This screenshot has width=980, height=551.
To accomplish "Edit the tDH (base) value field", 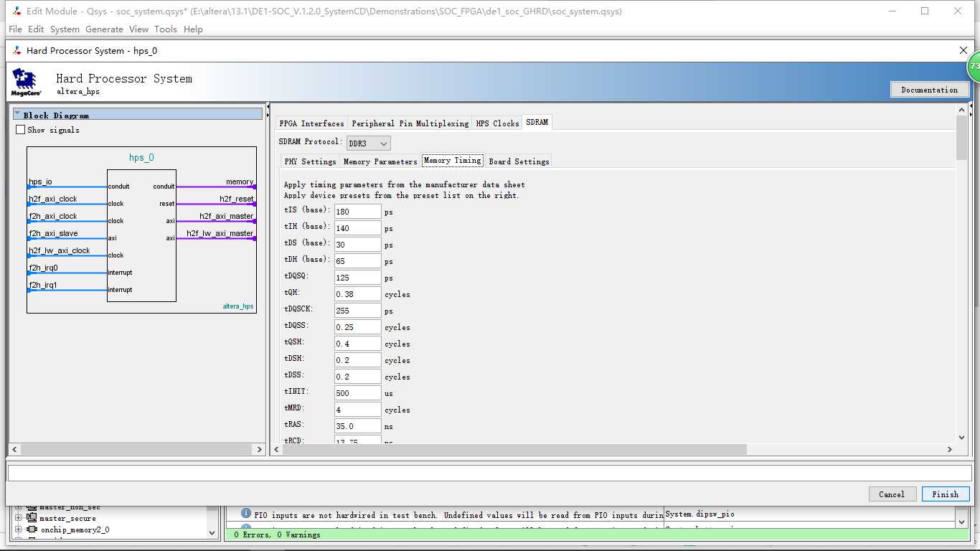I will 357,261.
